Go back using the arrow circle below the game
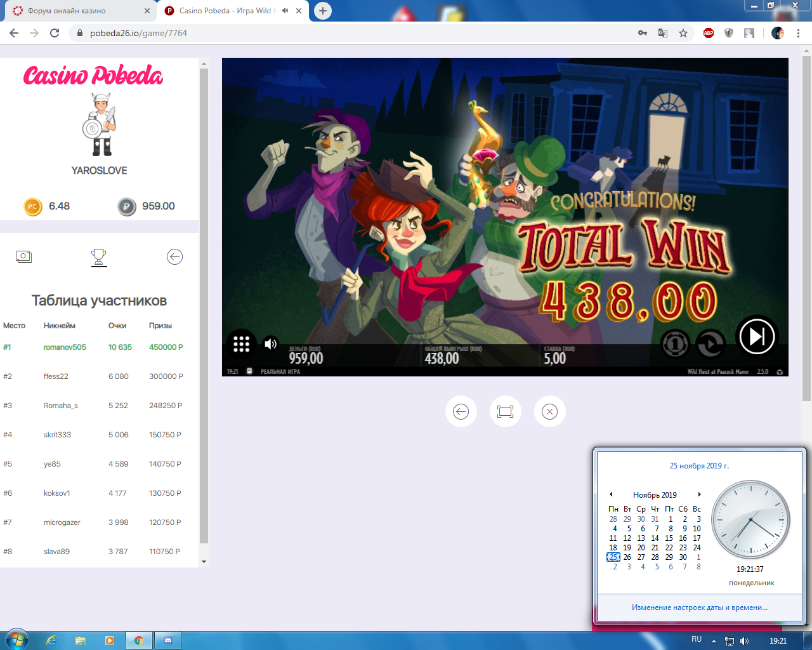Image resolution: width=812 pixels, height=650 pixels. click(x=461, y=411)
